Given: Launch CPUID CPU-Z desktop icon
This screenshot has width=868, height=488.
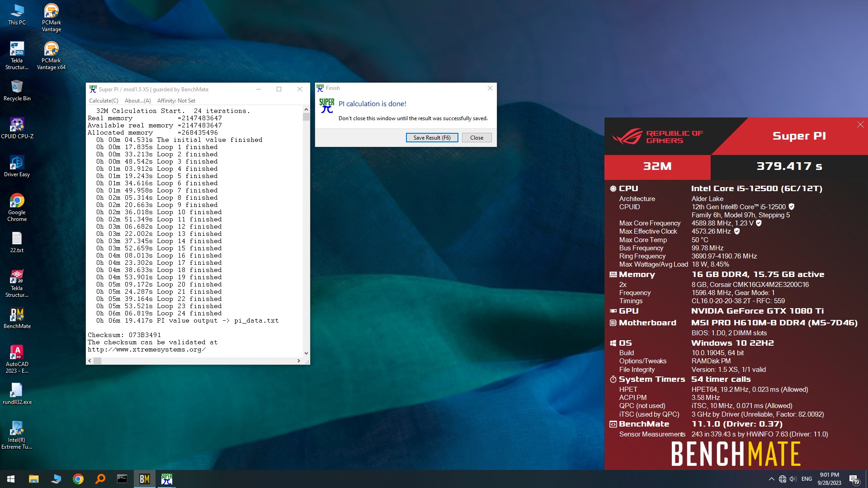Looking at the screenshot, I should click(17, 128).
